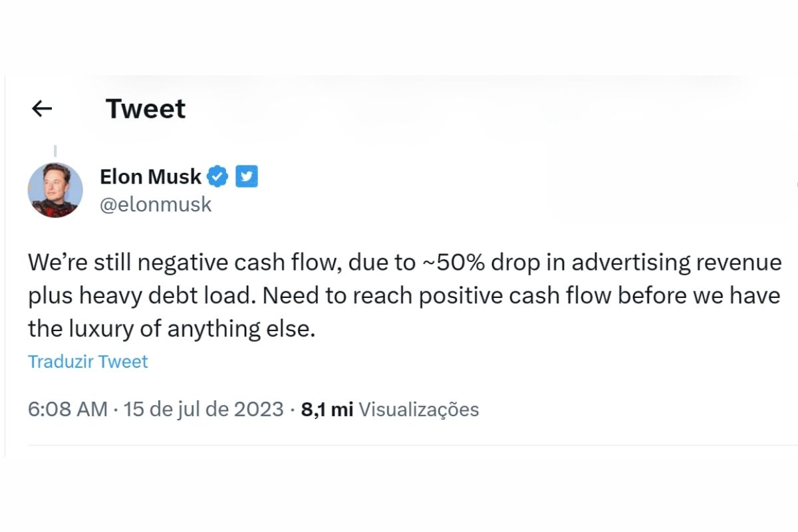The image size is (798, 532).
Task: Open Elon Musk's profile avatar
Action: pos(55,190)
